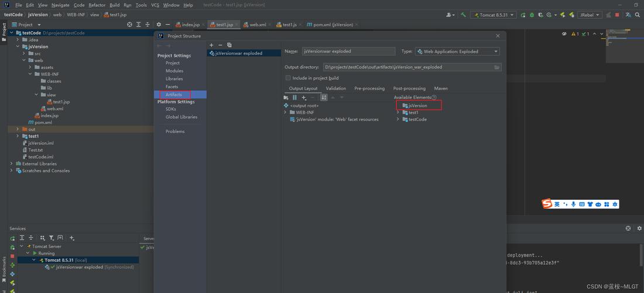Open the Refactor menu

97,5
